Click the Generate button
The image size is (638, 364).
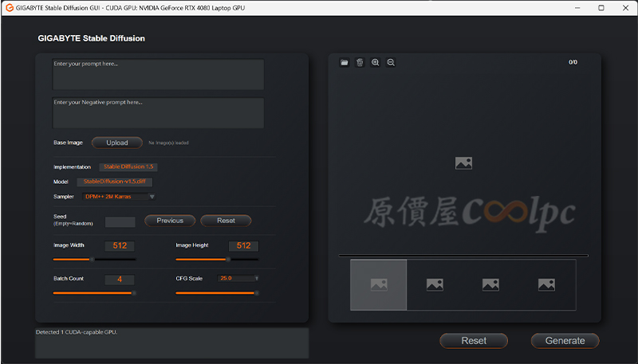[x=565, y=340]
